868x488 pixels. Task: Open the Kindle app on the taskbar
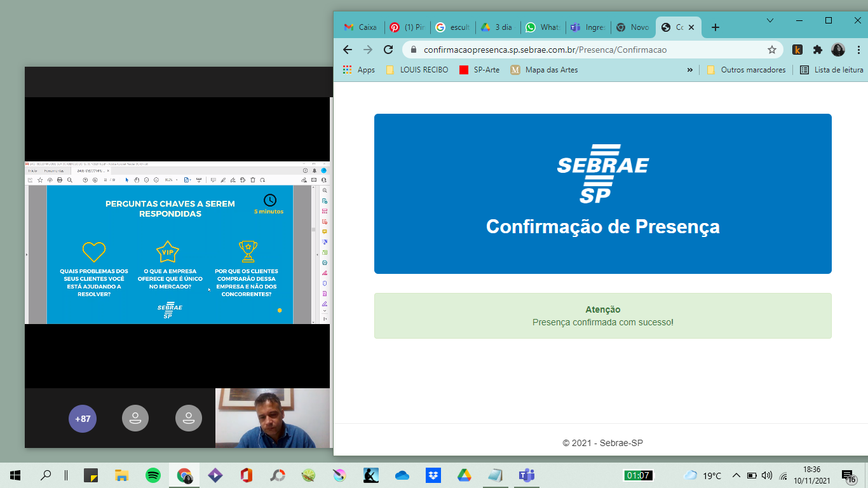coord(371,475)
